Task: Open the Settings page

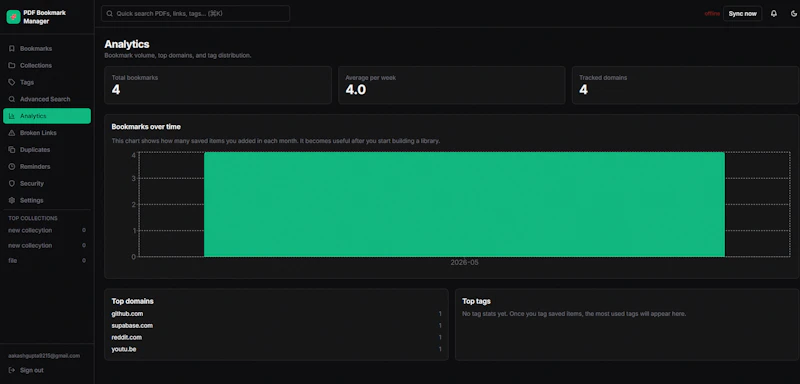Action: coord(47,200)
